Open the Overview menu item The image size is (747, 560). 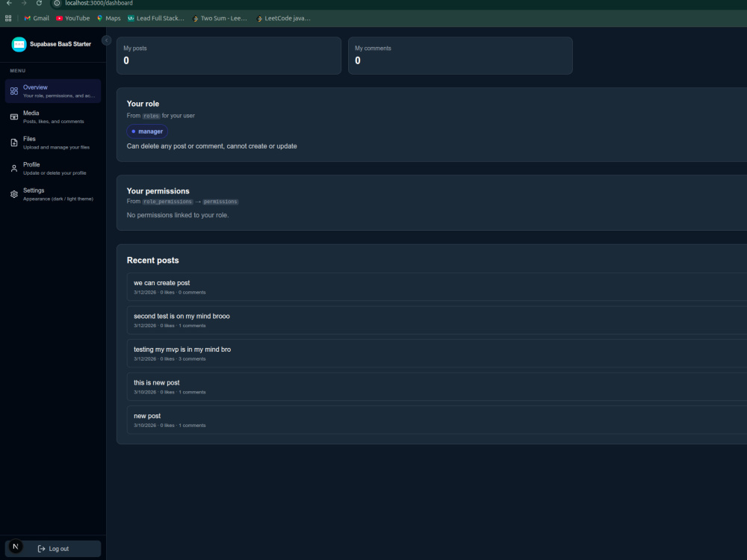tap(53, 91)
